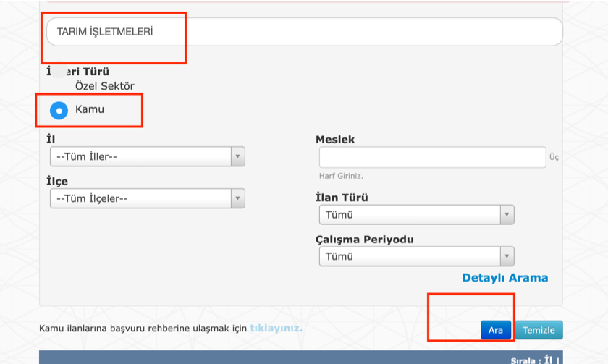The width and height of the screenshot is (608, 364).
Task: Click the dropdown arrow of İl selector
Action: [x=237, y=157]
